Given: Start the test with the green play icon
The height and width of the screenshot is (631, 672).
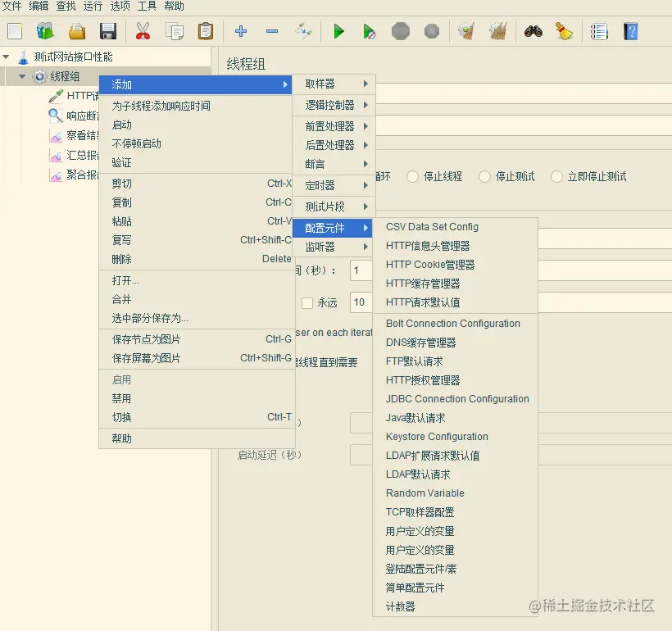Looking at the screenshot, I should 338,31.
